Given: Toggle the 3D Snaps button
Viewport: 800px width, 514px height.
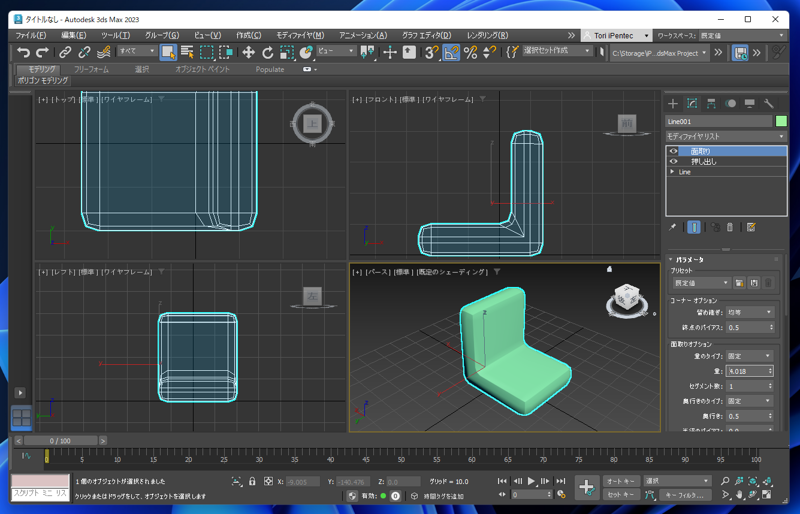Looking at the screenshot, I should pos(432,52).
